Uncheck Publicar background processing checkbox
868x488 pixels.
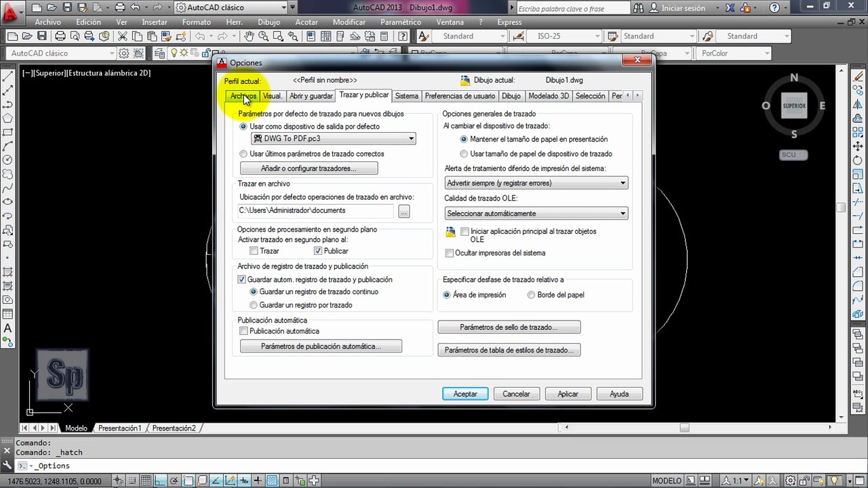318,251
